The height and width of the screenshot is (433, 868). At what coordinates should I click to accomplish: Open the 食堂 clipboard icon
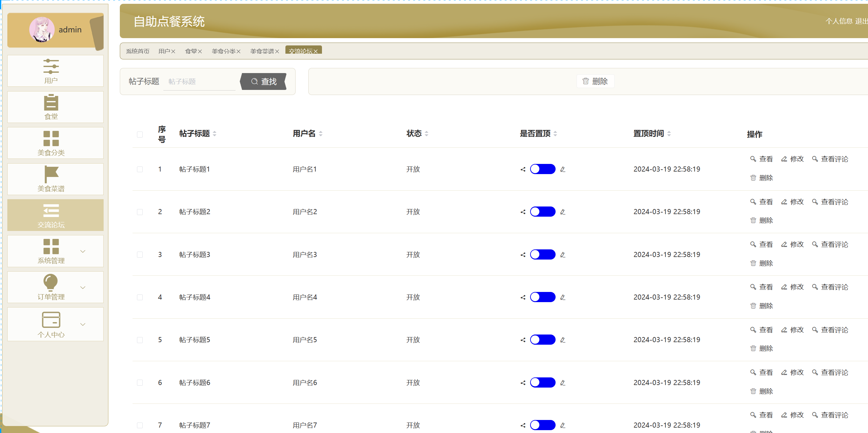tap(51, 102)
